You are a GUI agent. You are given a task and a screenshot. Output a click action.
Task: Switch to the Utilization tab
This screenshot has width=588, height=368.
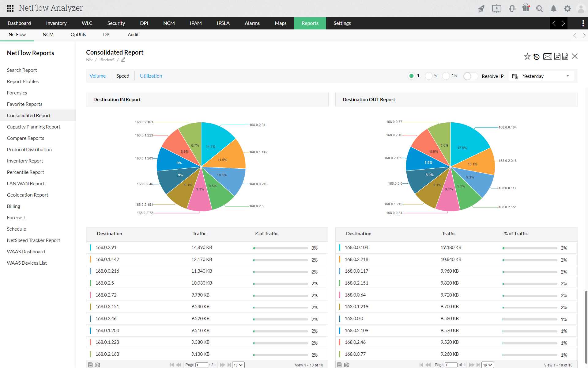151,76
